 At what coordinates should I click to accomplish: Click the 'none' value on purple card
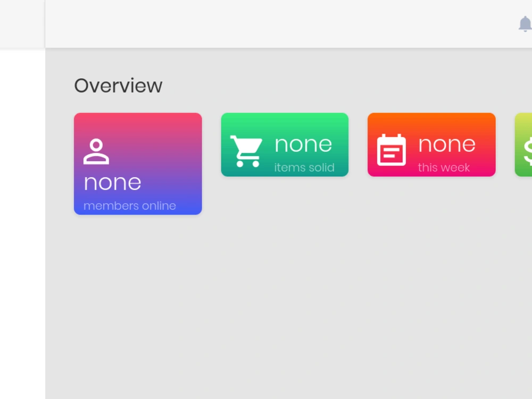pos(112,182)
